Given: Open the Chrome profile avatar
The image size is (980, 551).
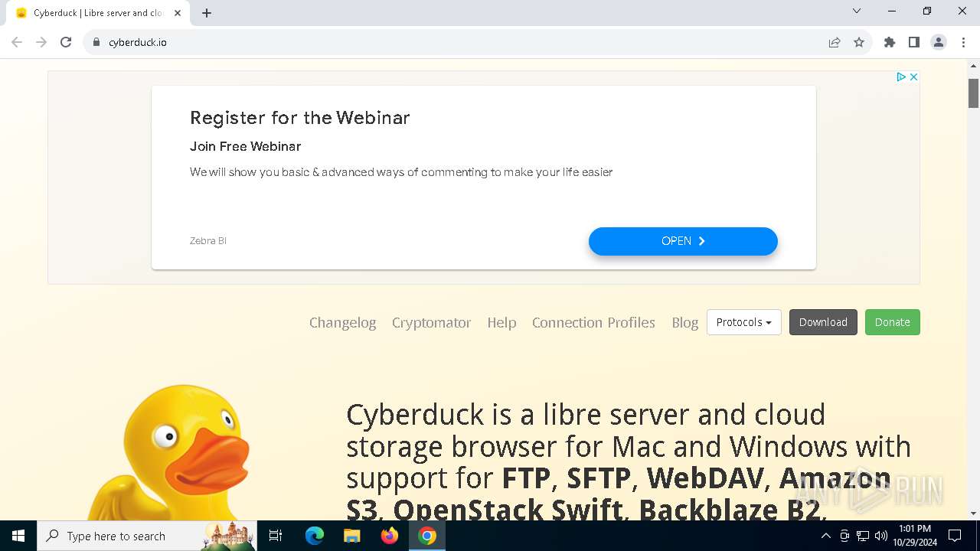Looking at the screenshot, I should click(x=939, y=42).
